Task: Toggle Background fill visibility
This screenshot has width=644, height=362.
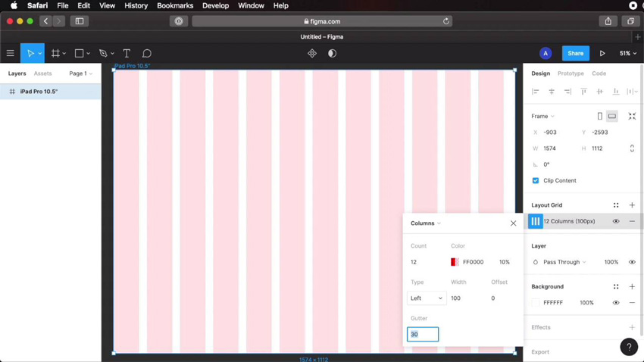Action: (616, 303)
